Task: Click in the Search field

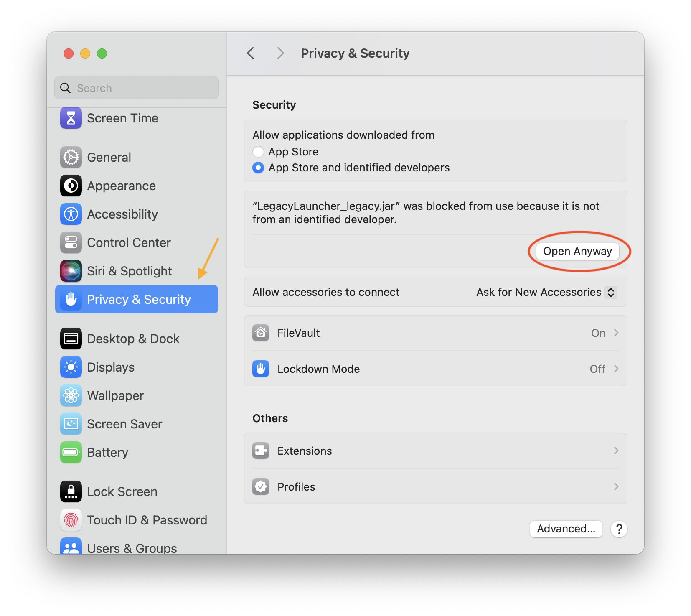Action: (x=137, y=88)
